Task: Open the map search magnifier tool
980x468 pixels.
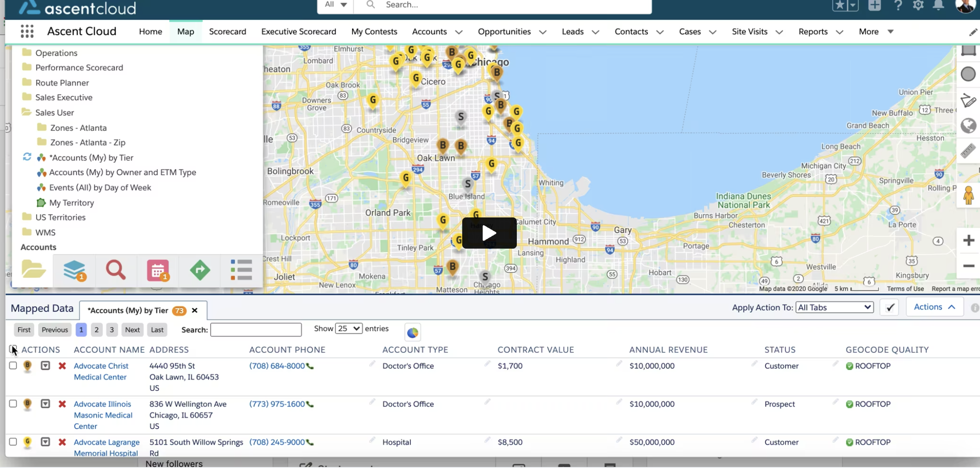Action: click(116, 270)
